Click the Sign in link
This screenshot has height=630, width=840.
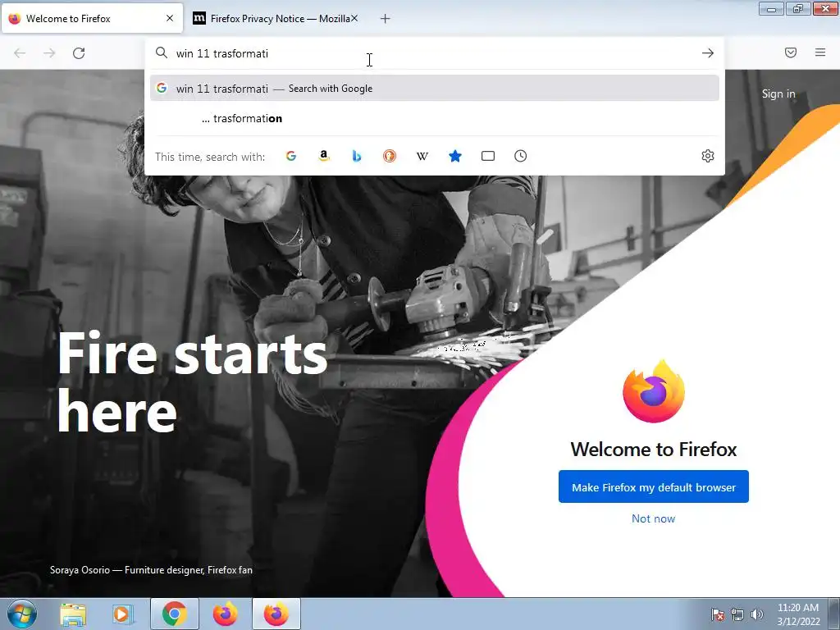click(x=778, y=94)
